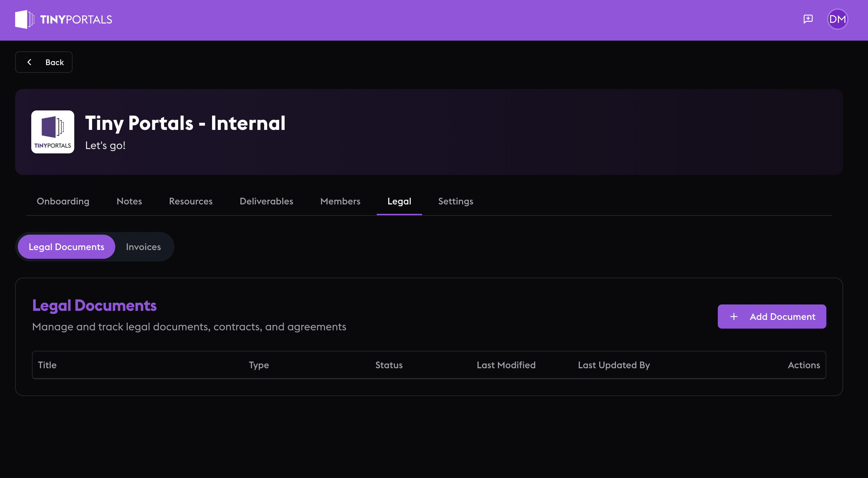Click the TinyPortals logo icon

coord(24,19)
